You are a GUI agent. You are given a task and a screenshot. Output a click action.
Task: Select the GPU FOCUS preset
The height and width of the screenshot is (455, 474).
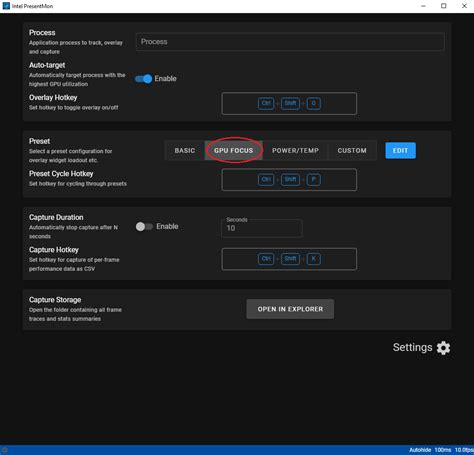233,150
